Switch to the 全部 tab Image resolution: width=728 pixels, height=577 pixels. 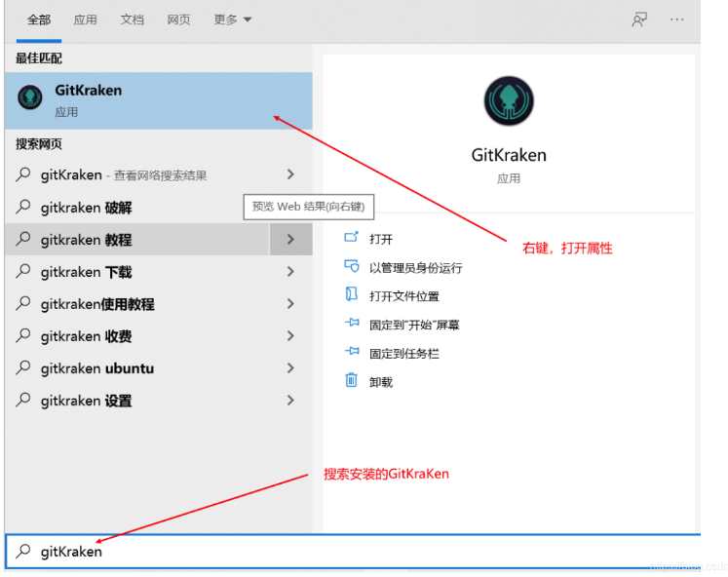39,19
